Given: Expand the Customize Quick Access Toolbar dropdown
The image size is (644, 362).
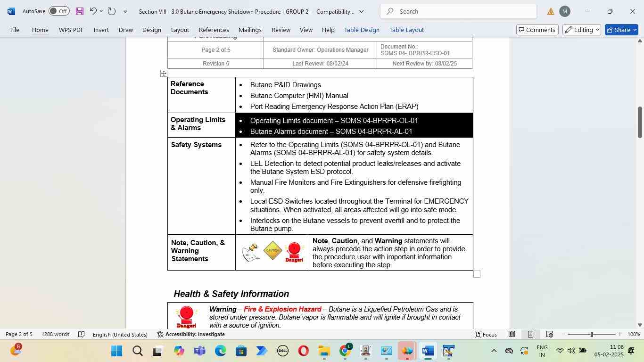Looking at the screenshot, I should point(125,11).
